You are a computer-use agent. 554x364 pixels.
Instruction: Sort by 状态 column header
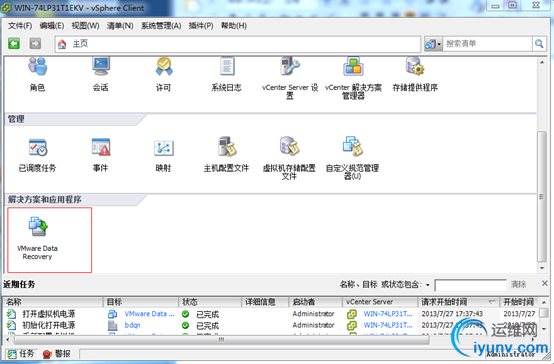pos(210,302)
